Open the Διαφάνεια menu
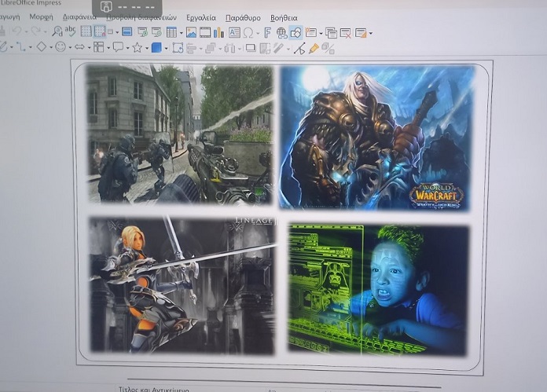Screen dimensions: 547x392 tap(79, 17)
